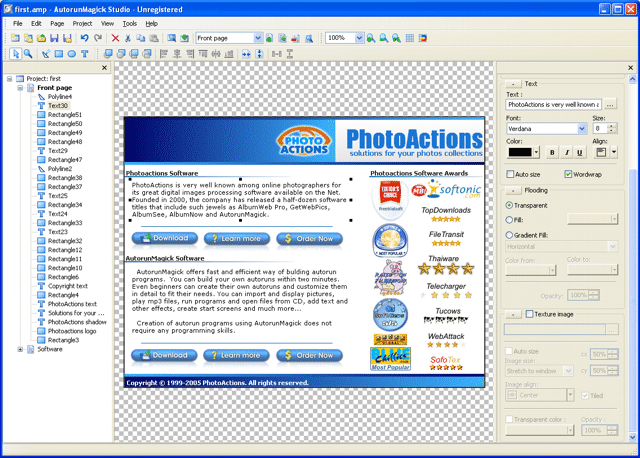This screenshot has height=458, width=640.
Task: Close the project tree panel
Action: pos(104,68)
